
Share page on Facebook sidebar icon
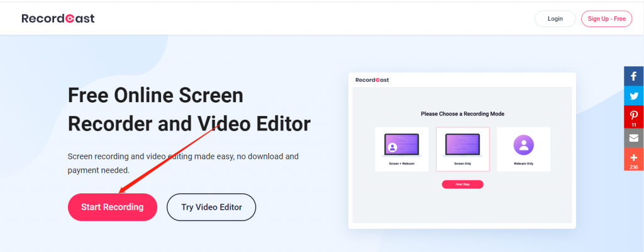(634, 76)
